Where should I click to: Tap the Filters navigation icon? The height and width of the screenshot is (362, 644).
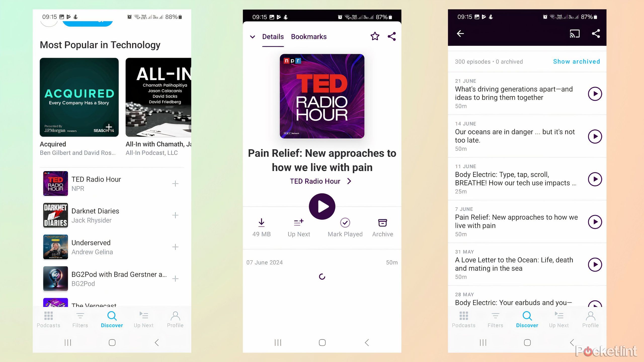pyautogui.click(x=80, y=319)
